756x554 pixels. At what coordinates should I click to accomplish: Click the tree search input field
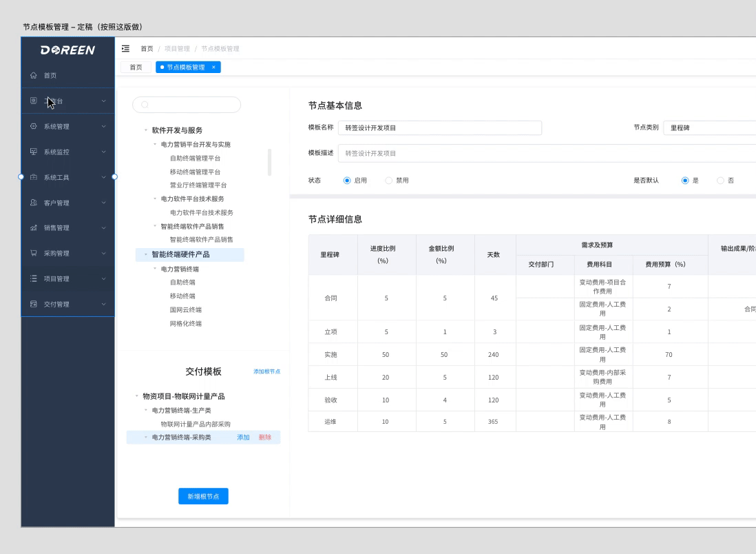click(187, 105)
